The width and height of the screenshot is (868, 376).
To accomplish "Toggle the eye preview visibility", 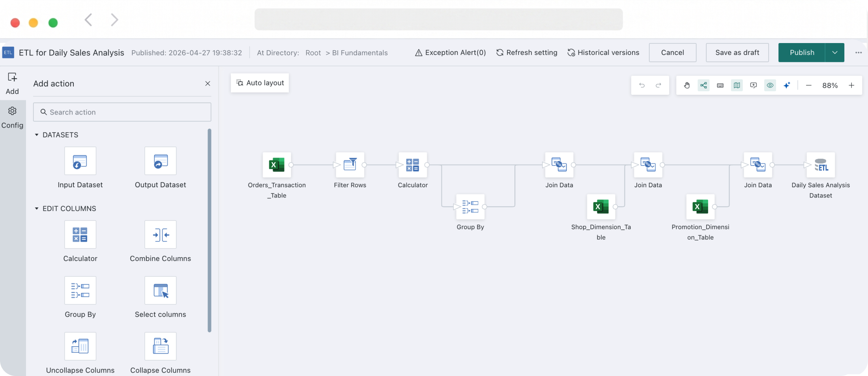I will [x=770, y=85].
